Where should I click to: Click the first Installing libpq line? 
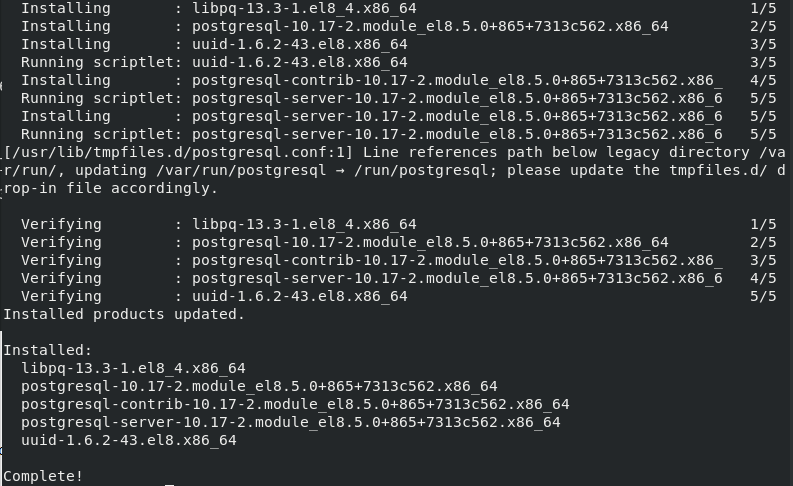pos(399,9)
